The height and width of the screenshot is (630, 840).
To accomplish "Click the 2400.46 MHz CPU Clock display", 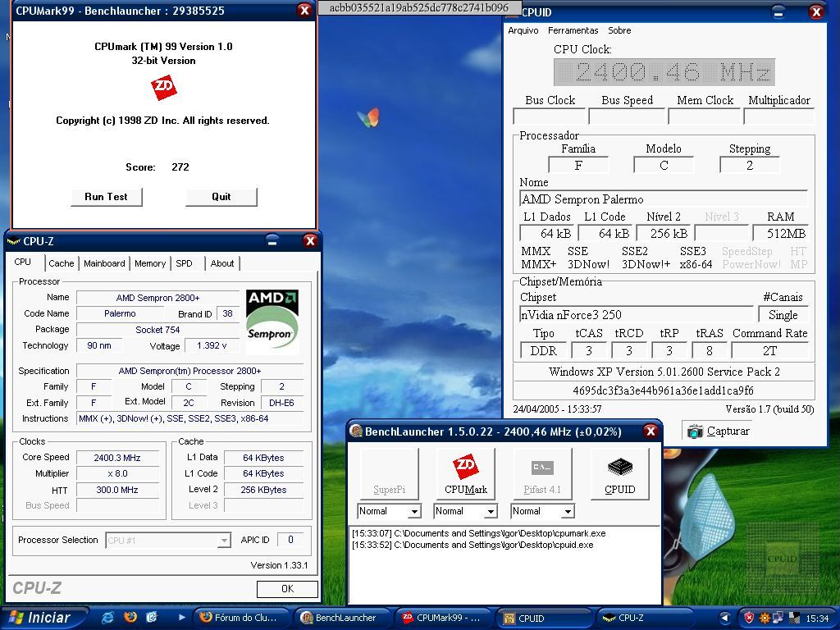I will point(664,72).
